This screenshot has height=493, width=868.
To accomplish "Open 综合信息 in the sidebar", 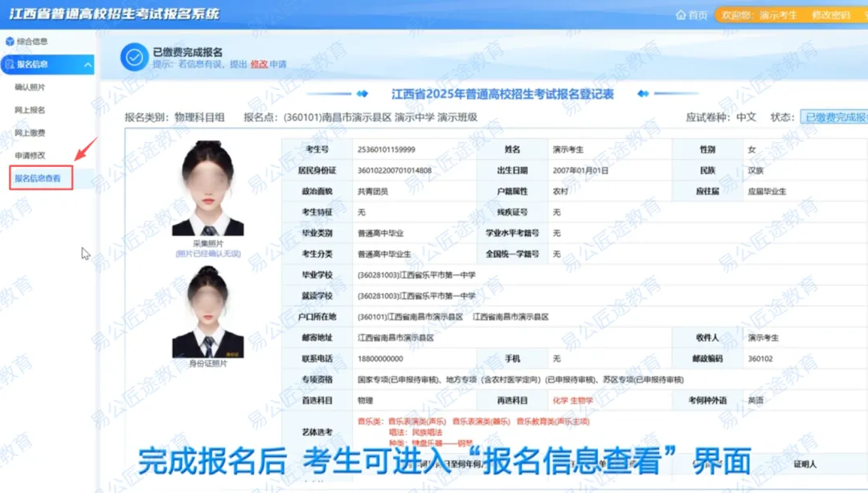I will (x=32, y=42).
